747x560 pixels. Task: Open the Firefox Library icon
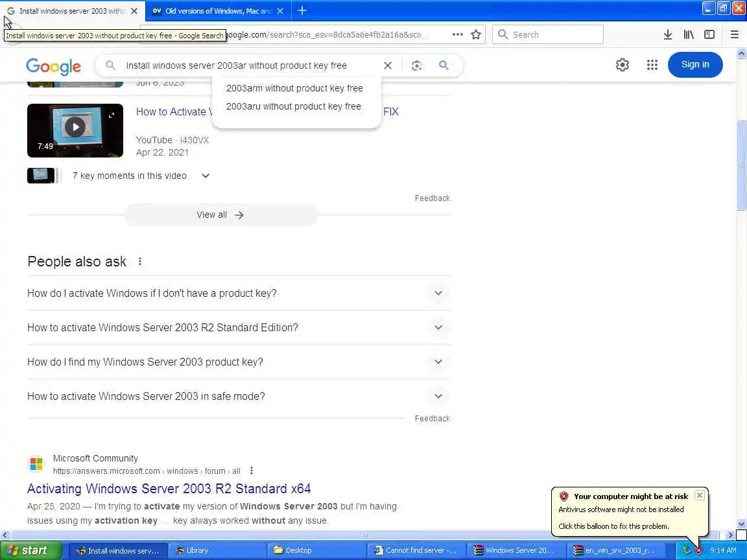(x=689, y=34)
